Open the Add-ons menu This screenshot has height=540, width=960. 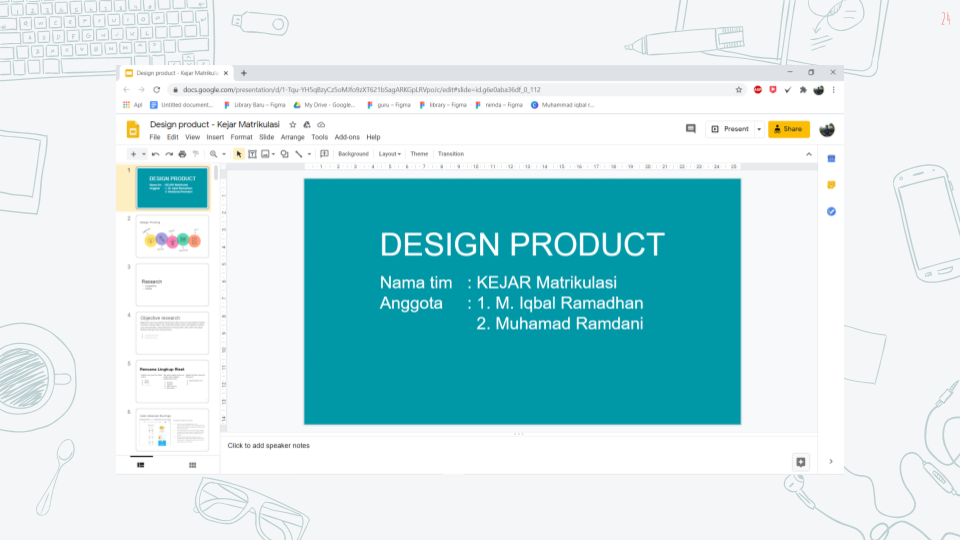[x=347, y=137]
